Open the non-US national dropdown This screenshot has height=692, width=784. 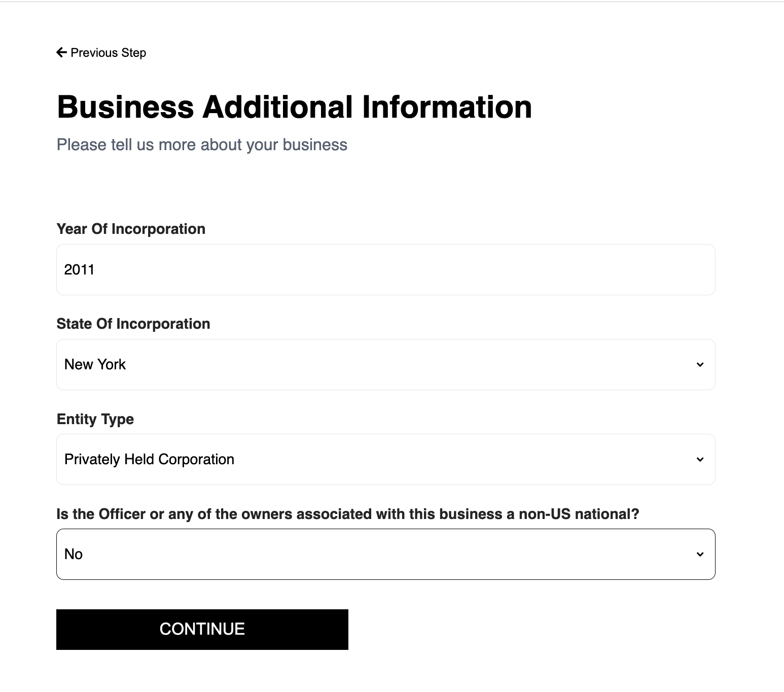(x=385, y=554)
